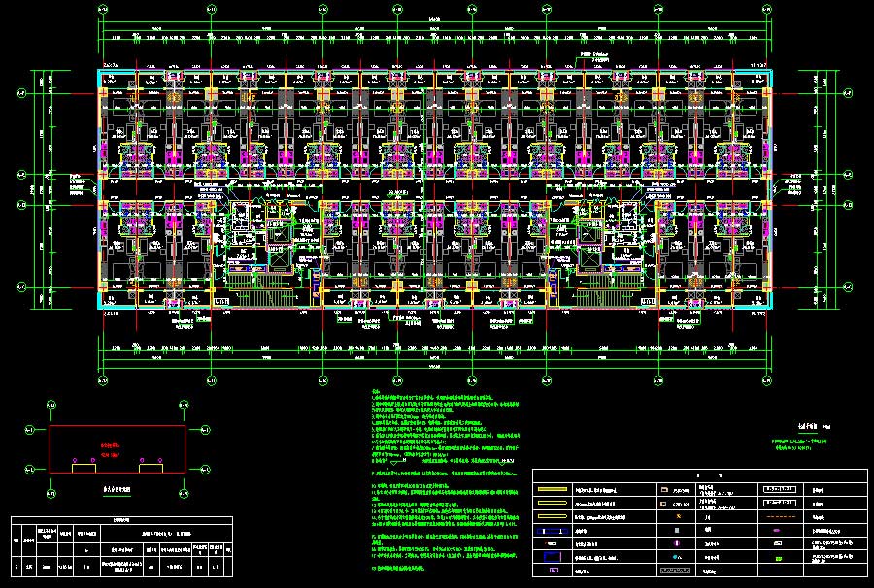Select the left yellow box in key plan
Image resolution: width=874 pixels, height=588 pixels.
pos(84,468)
